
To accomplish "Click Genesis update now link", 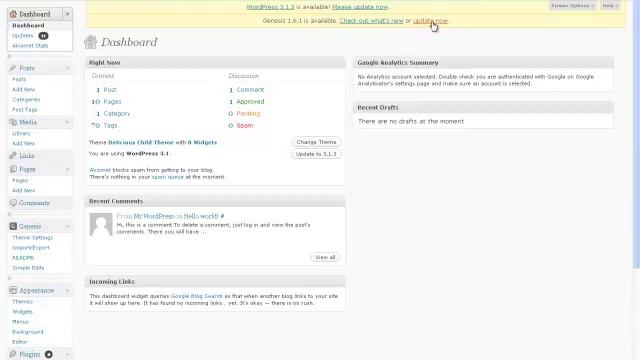I will coord(430,20).
